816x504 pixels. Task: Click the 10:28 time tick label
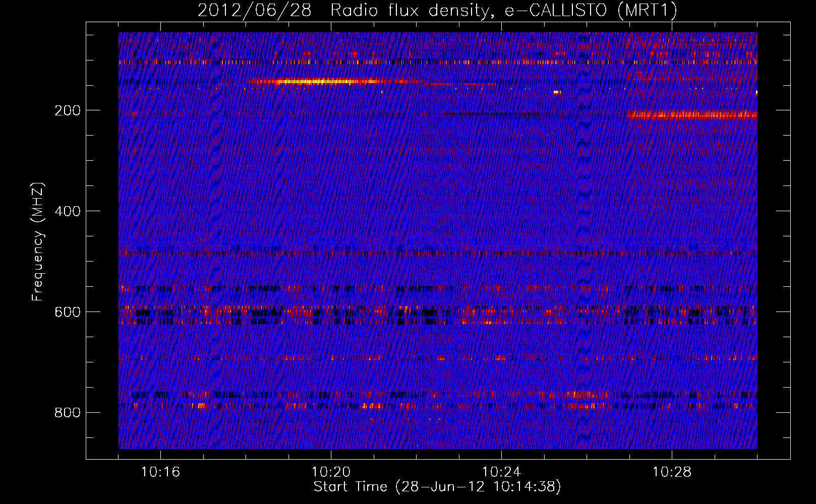pyautogui.click(x=672, y=472)
